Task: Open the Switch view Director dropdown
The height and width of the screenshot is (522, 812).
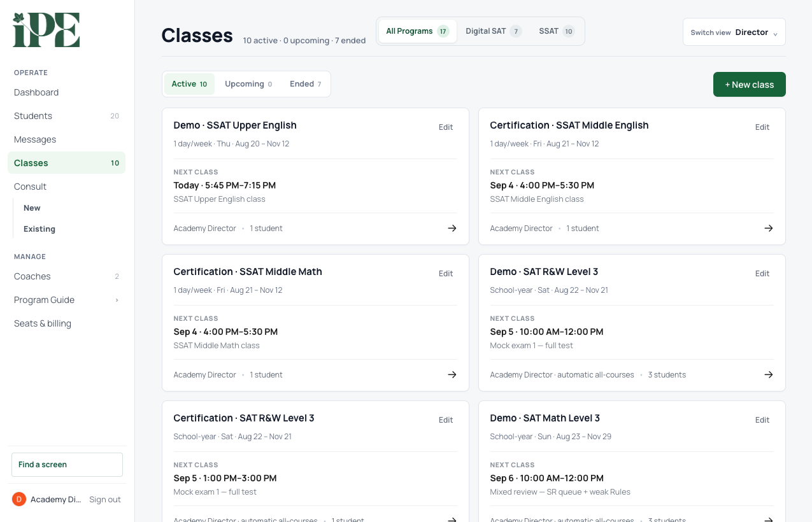Action: pos(734,32)
